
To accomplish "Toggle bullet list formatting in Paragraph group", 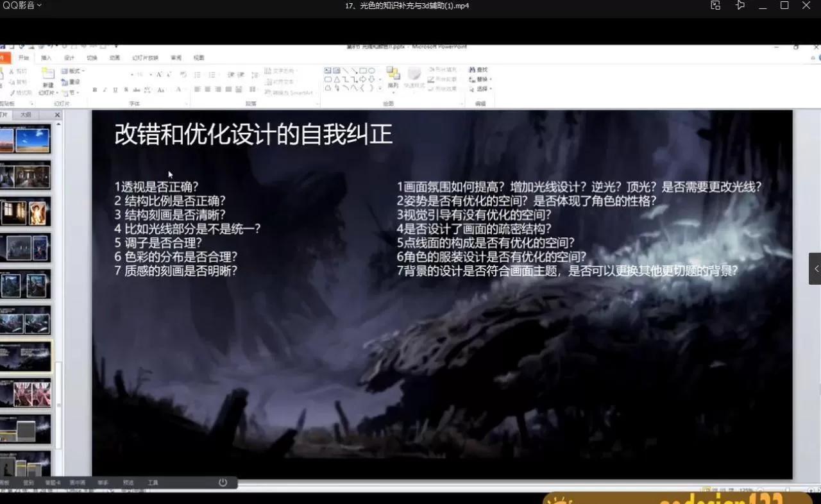I will (197, 75).
